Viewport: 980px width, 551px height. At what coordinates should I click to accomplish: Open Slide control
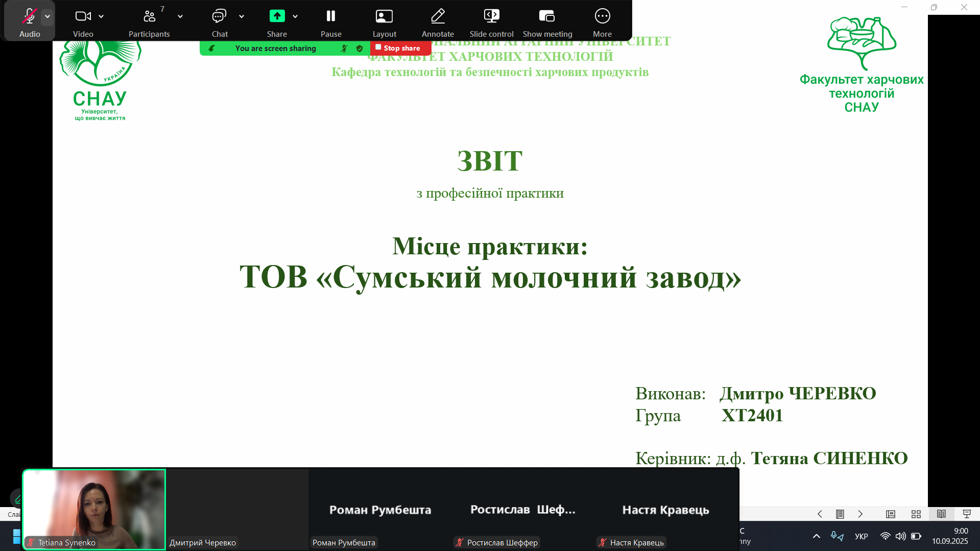[491, 21]
